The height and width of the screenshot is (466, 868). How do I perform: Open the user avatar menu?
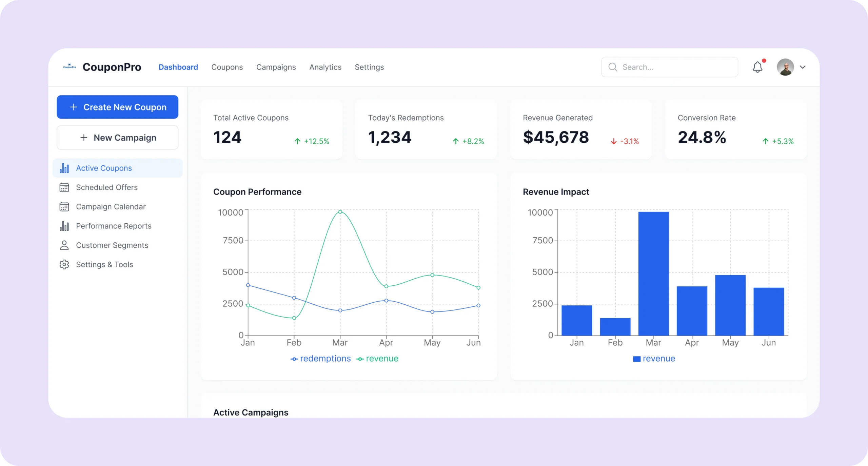[x=785, y=67]
